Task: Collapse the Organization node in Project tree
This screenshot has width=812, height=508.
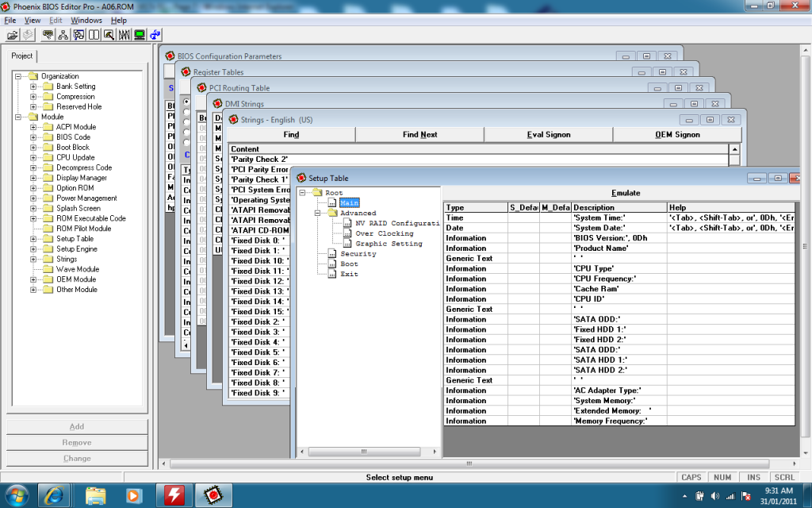Action: click(18, 76)
